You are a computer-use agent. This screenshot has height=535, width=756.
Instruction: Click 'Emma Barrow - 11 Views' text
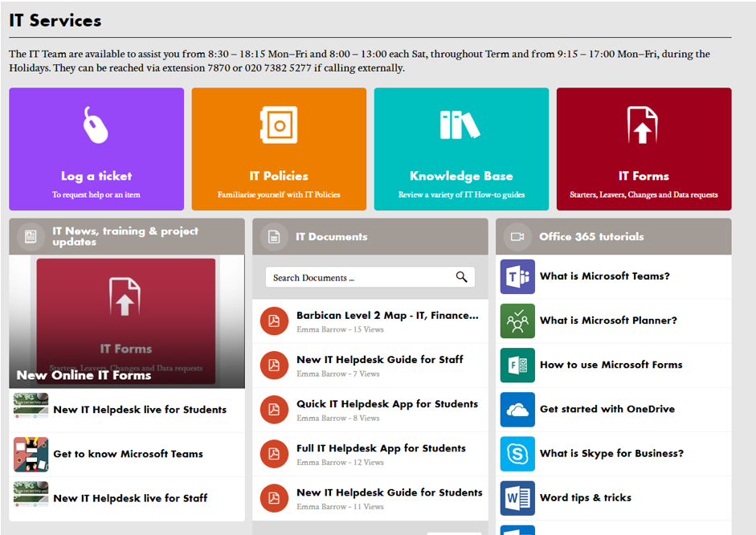(x=341, y=507)
